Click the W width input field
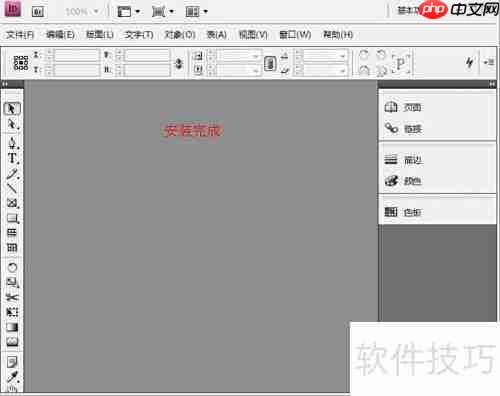Screen dimensions: 500x396 (147, 55)
